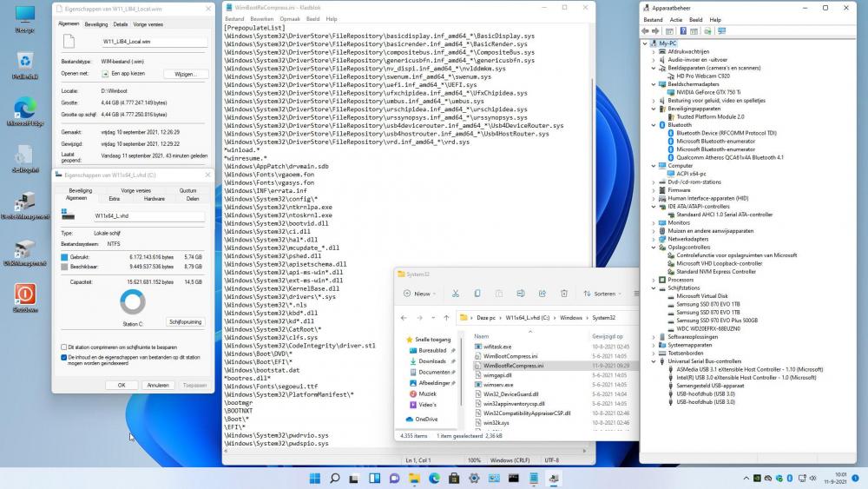Screen dimensions: 868x489
Task: Uncheck the index file contents checkbox
Action: (x=64, y=357)
